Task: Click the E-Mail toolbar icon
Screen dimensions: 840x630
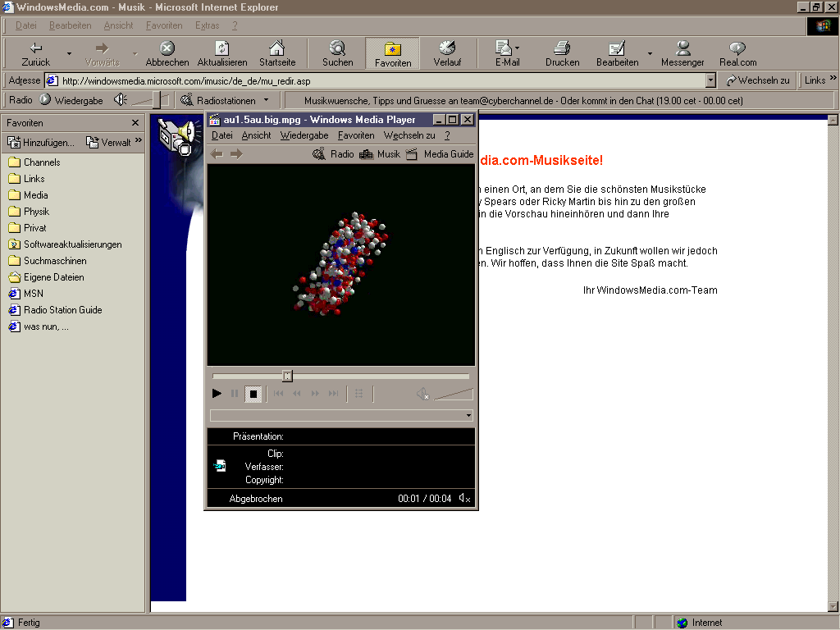Action: pyautogui.click(x=504, y=53)
